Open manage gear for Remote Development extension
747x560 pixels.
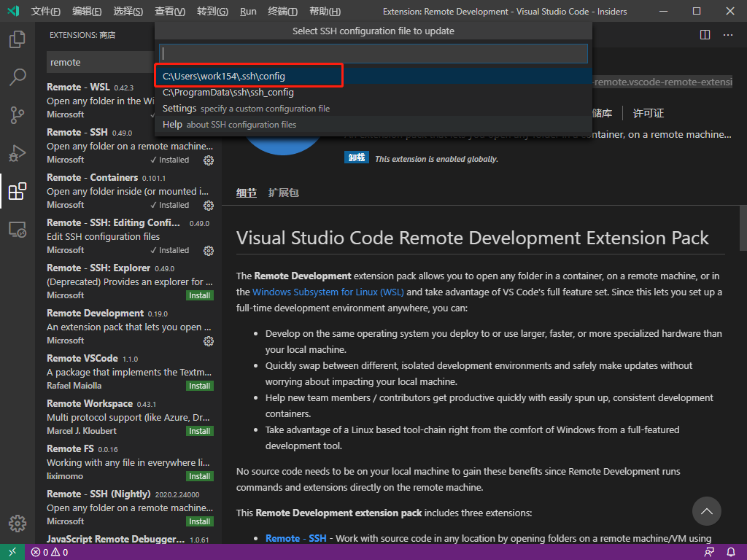[209, 341]
